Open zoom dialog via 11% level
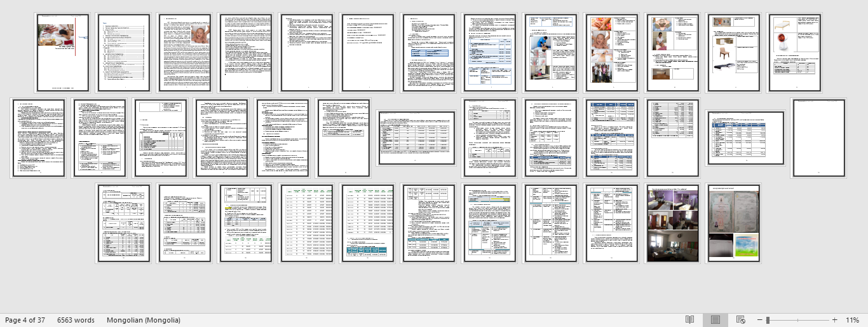 click(x=852, y=320)
